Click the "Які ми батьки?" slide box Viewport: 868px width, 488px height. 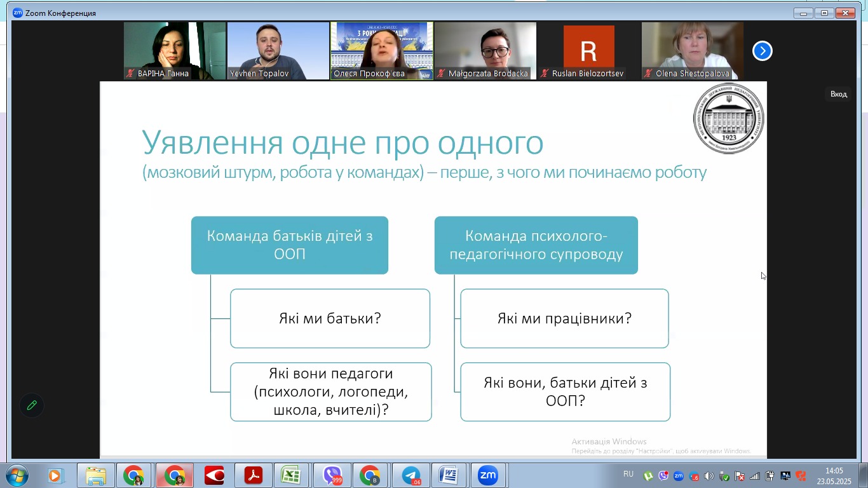click(x=330, y=318)
